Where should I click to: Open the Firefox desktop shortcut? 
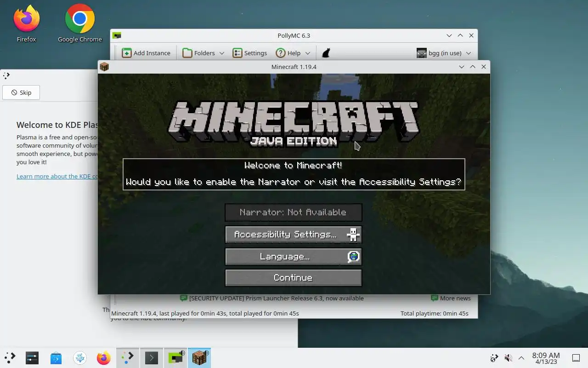tap(26, 24)
